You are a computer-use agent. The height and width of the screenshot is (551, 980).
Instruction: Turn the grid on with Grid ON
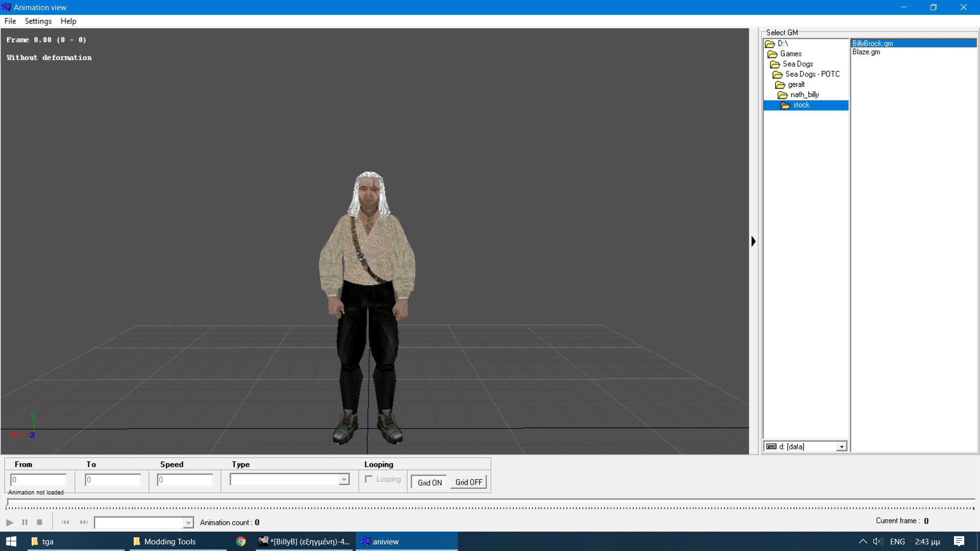pos(429,482)
